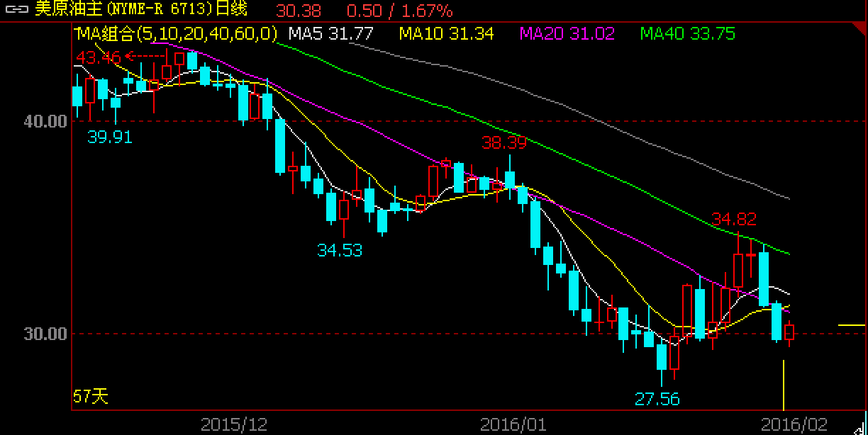The image size is (868, 435).
Task: Click the 38.39 peak price label
Action: [x=504, y=143]
